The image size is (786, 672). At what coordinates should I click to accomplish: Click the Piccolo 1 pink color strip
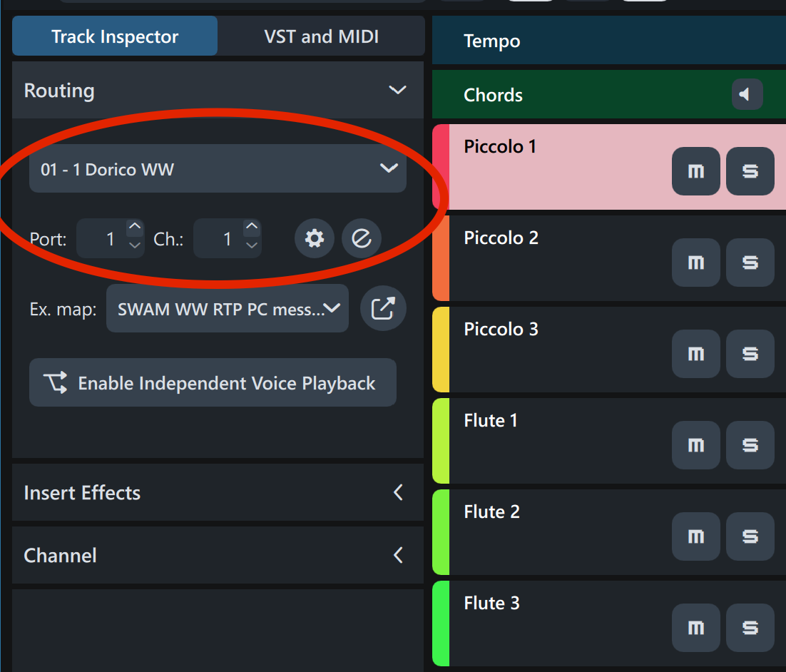[x=440, y=167]
